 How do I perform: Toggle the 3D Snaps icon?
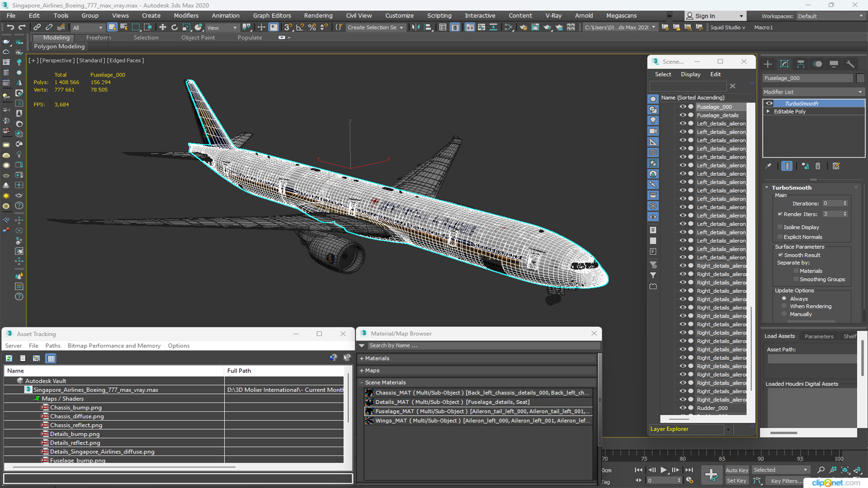(288, 27)
